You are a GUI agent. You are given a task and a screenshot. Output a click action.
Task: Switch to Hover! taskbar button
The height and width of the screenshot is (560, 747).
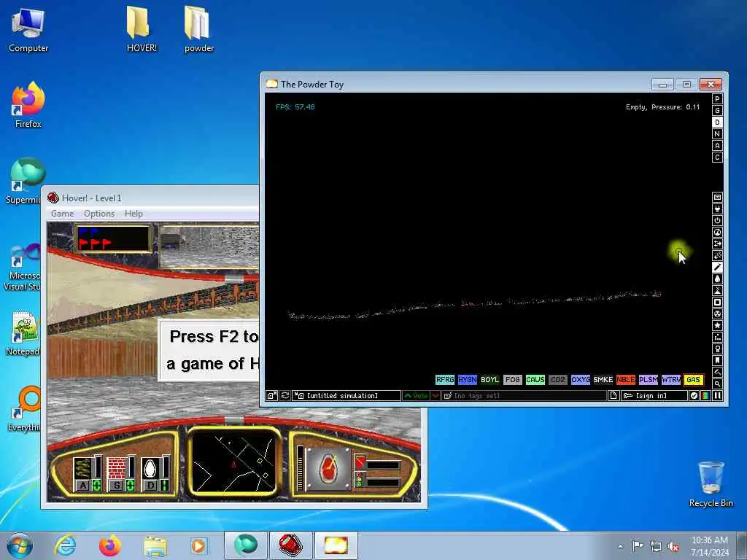tap(290, 545)
